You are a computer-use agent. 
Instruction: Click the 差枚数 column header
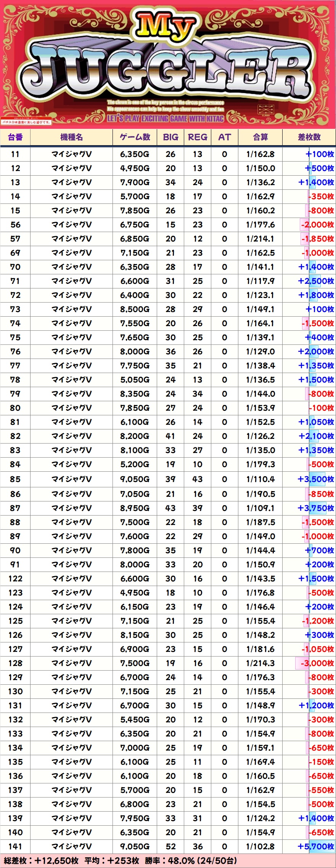309,137
